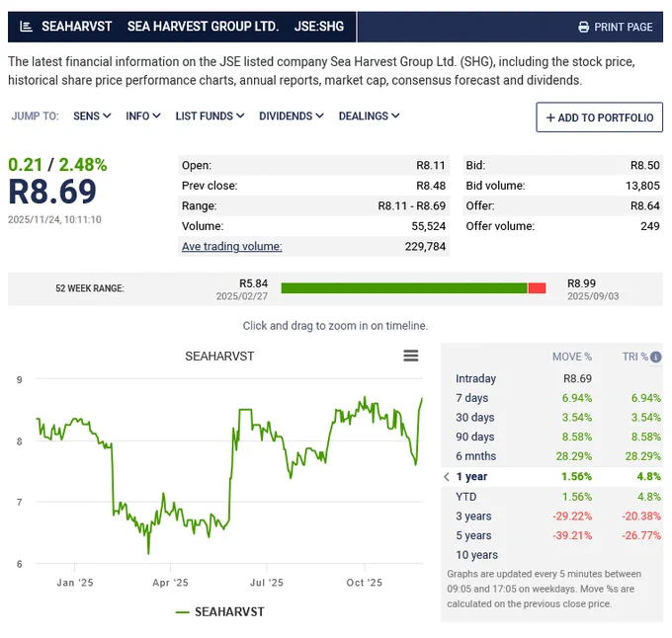Click the 52 week high R8.99
The width and height of the screenshot is (672, 638).
coord(581,283)
